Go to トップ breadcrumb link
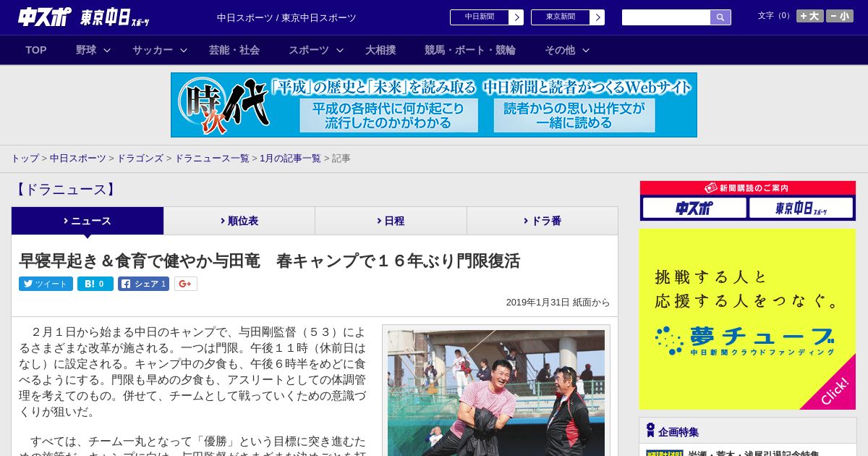The width and height of the screenshot is (868, 456). click(x=25, y=158)
